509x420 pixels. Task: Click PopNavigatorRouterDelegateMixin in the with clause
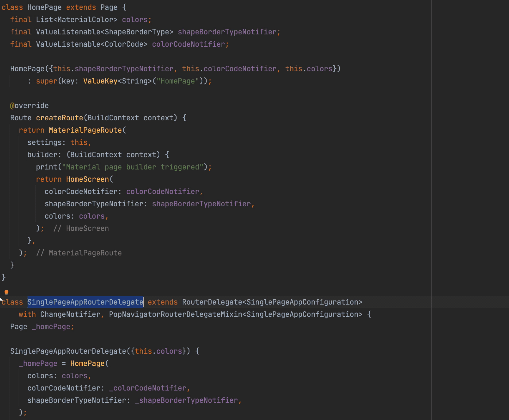pyautogui.click(x=176, y=314)
